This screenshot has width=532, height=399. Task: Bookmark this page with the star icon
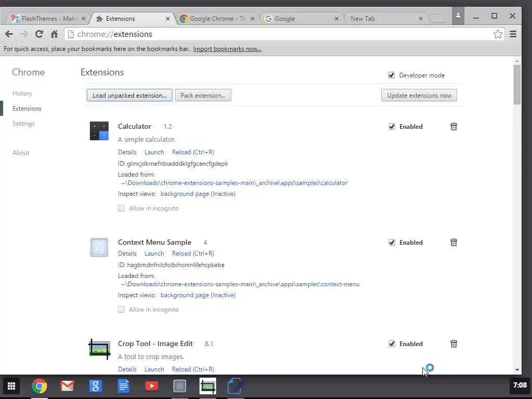498,34
